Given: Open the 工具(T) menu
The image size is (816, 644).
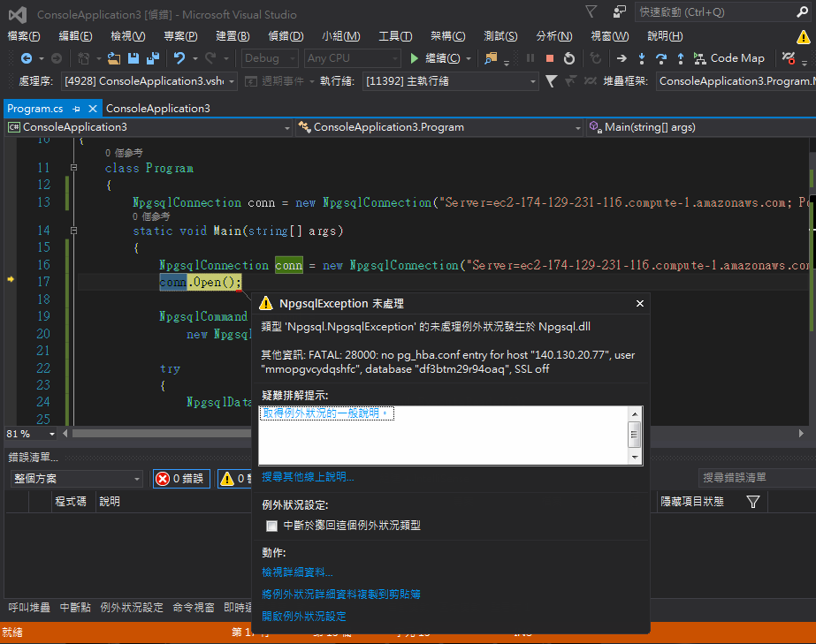Looking at the screenshot, I should (395, 36).
